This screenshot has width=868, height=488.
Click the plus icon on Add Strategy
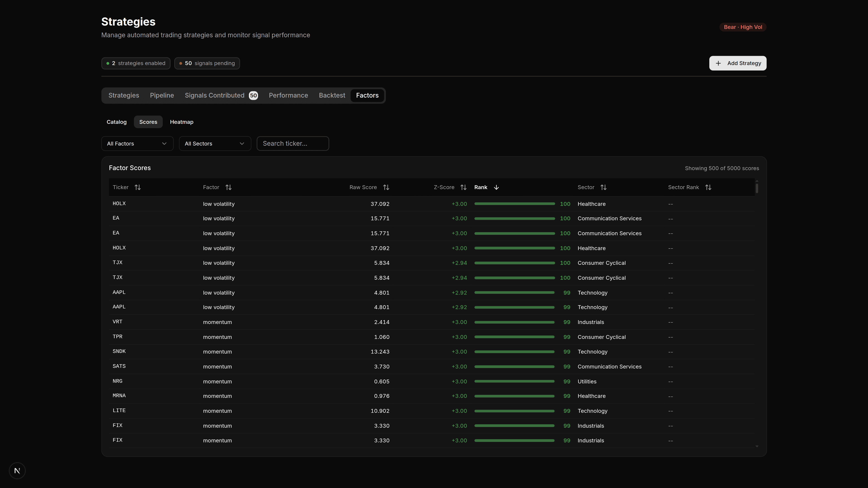click(718, 63)
